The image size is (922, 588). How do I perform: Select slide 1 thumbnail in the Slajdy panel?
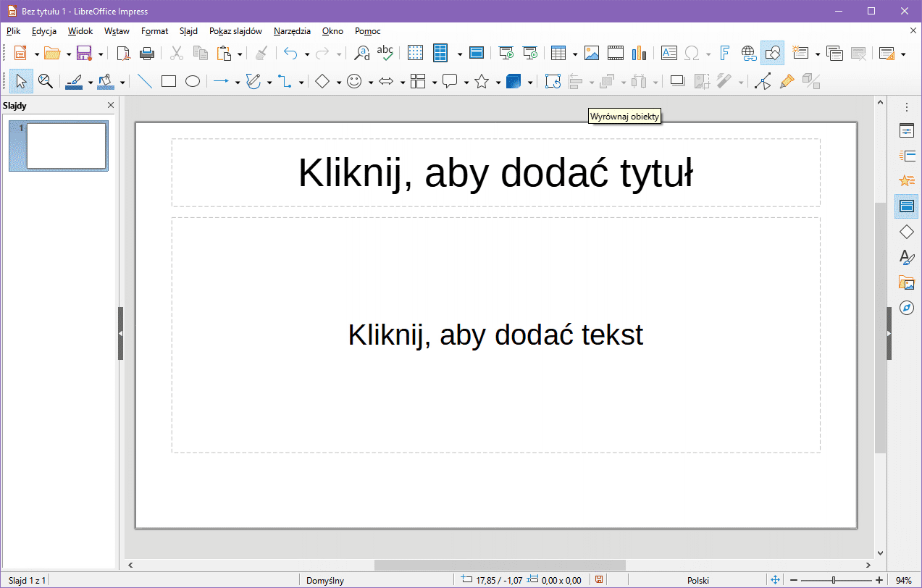66,146
